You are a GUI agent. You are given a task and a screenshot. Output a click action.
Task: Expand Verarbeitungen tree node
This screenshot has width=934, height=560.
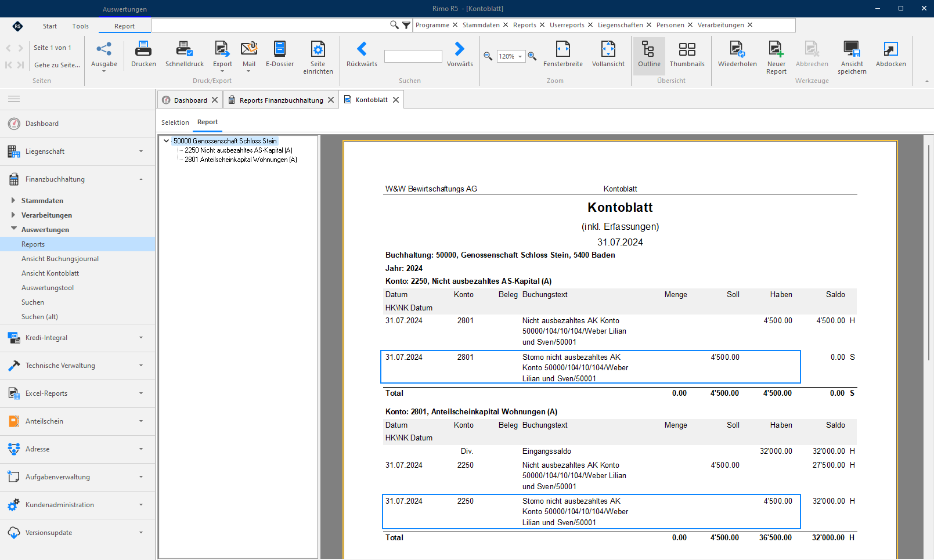13,215
